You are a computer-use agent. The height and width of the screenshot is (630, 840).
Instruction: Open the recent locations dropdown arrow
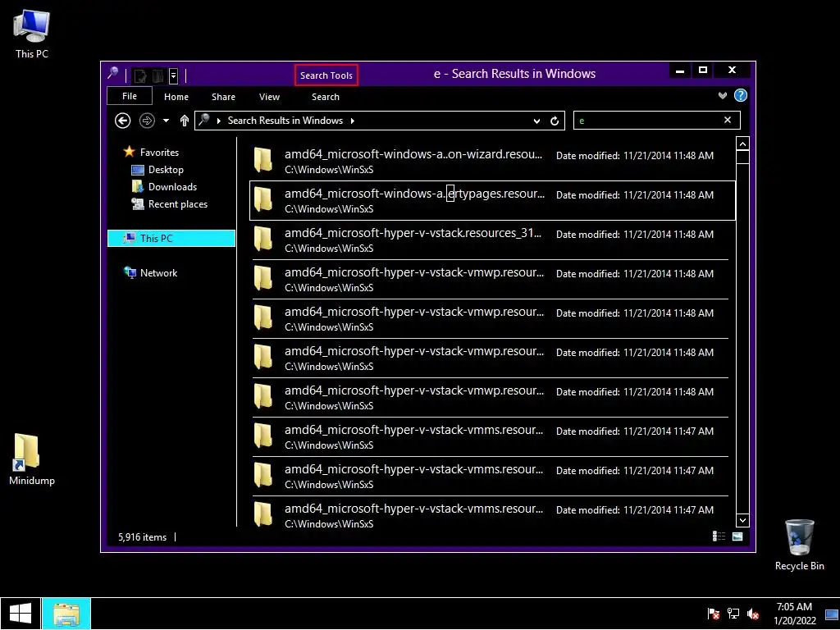point(166,121)
